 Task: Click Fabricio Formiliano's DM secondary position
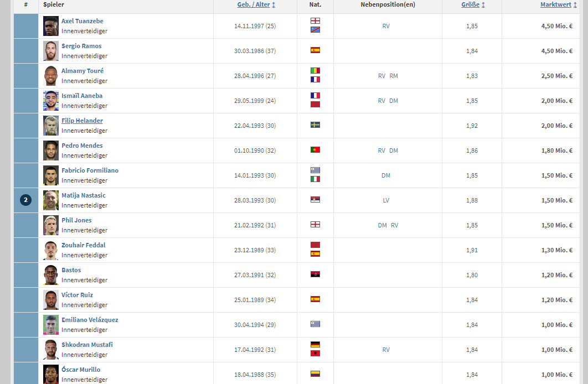coord(386,175)
